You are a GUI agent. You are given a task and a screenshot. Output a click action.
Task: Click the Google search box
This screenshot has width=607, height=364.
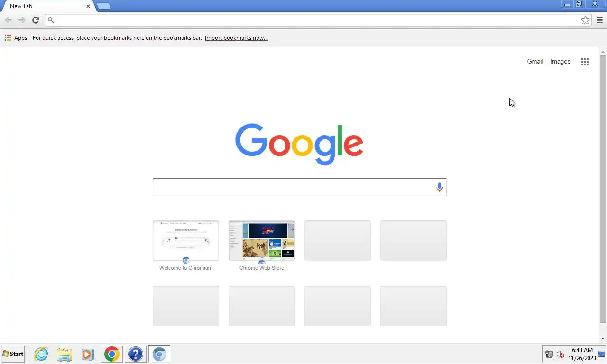click(299, 187)
